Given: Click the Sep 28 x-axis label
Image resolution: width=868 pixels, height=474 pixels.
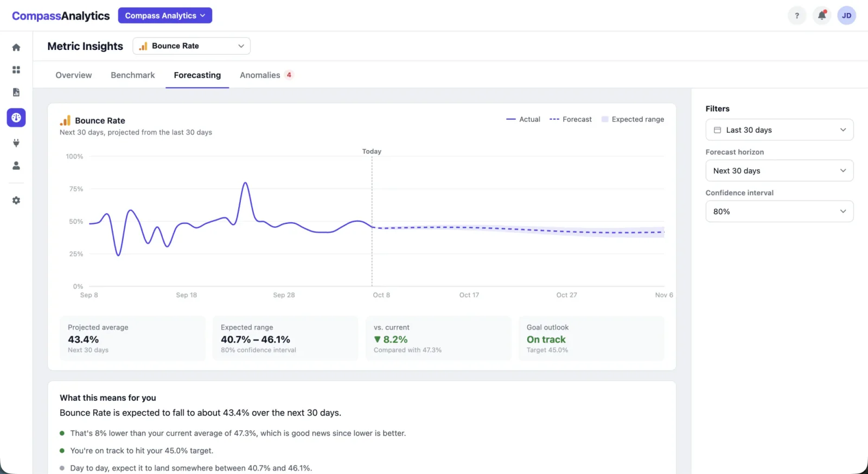Looking at the screenshot, I should 284,295.
